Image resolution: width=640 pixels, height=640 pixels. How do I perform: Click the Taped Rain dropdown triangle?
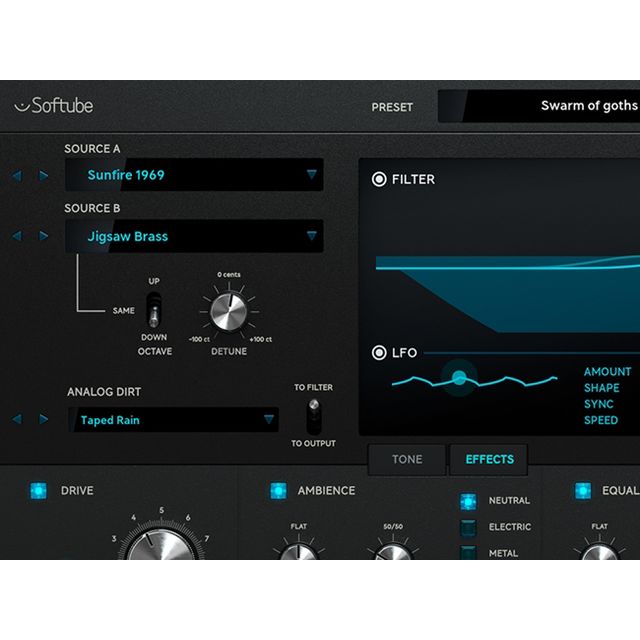269,419
